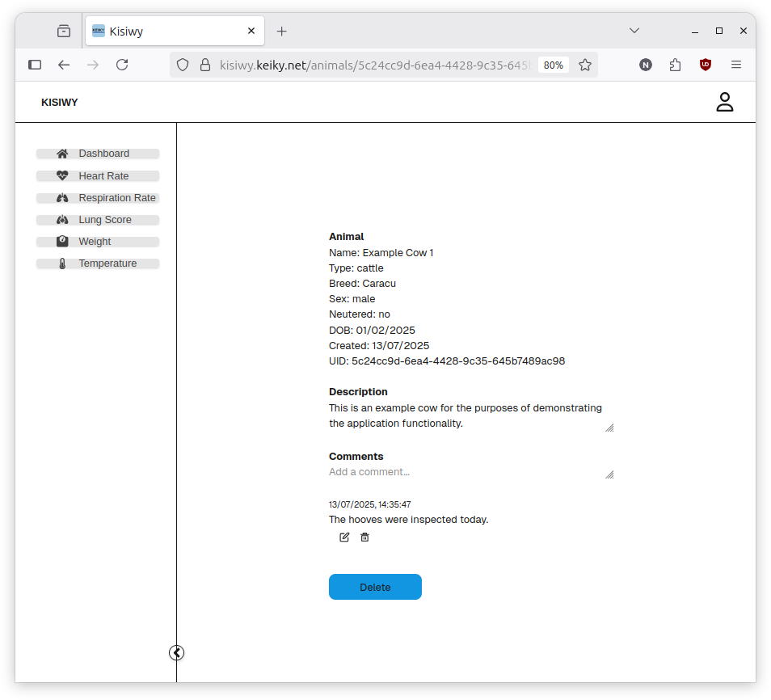Click the uBlock Origin shield icon
Image resolution: width=771 pixels, height=700 pixels.
[x=706, y=65]
